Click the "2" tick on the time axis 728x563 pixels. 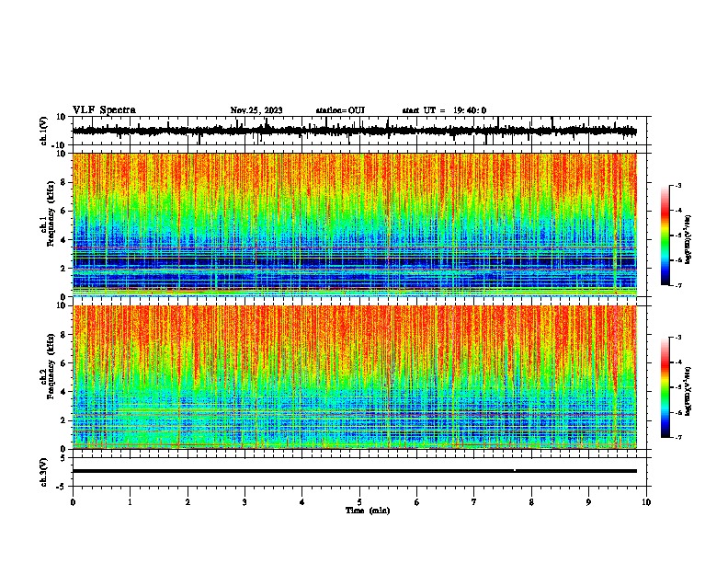[x=188, y=502]
